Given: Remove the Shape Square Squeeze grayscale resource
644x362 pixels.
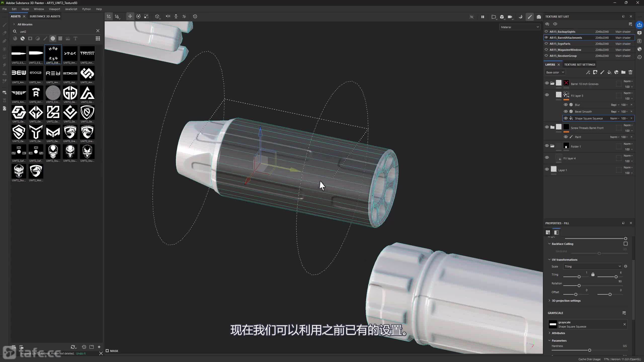Looking at the screenshot, I should click(x=624, y=324).
